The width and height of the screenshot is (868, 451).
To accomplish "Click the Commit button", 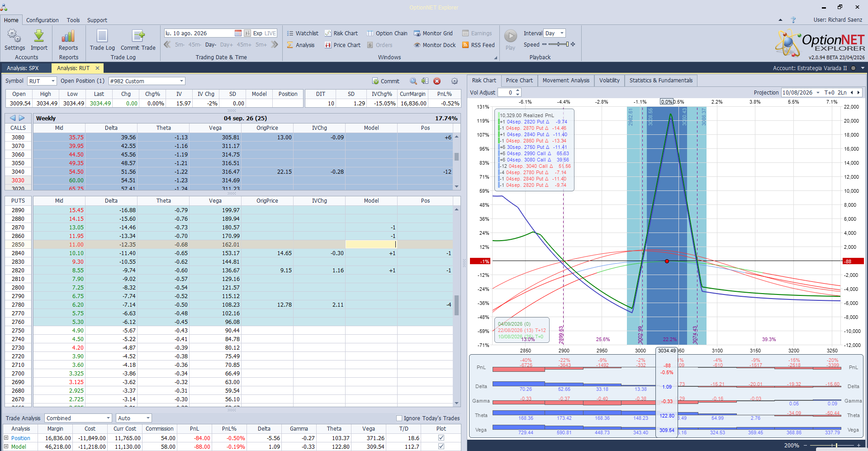I will tap(386, 81).
